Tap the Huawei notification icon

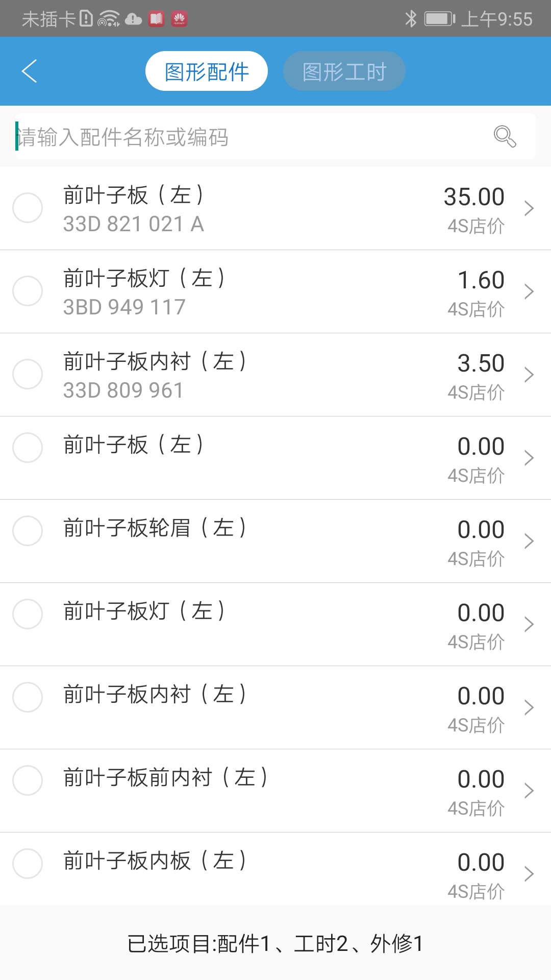[x=179, y=19]
